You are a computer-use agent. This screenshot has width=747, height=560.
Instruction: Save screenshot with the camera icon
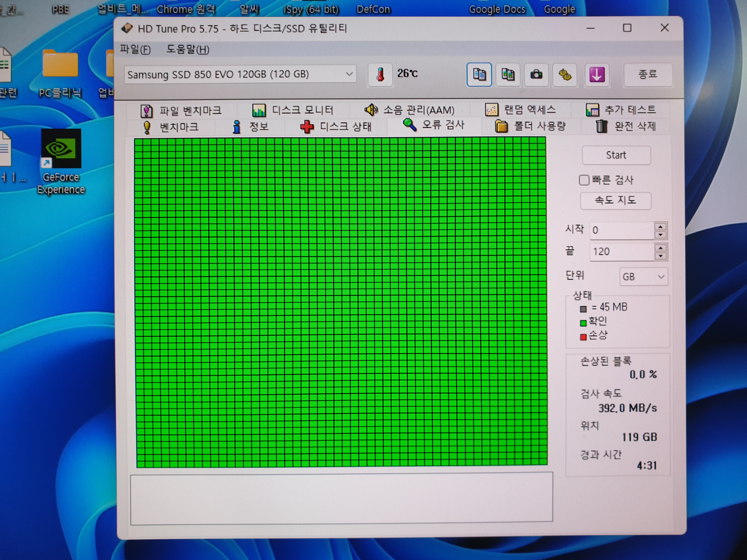tap(536, 75)
